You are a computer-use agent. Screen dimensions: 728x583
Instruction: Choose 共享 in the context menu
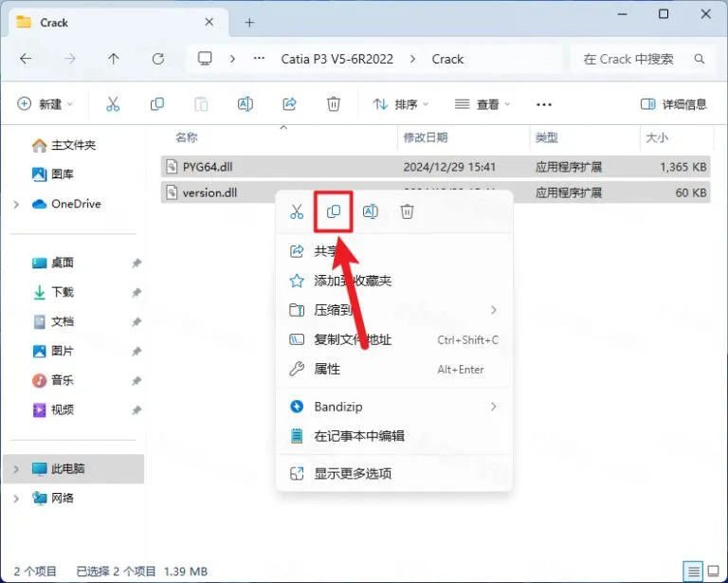pos(393,251)
